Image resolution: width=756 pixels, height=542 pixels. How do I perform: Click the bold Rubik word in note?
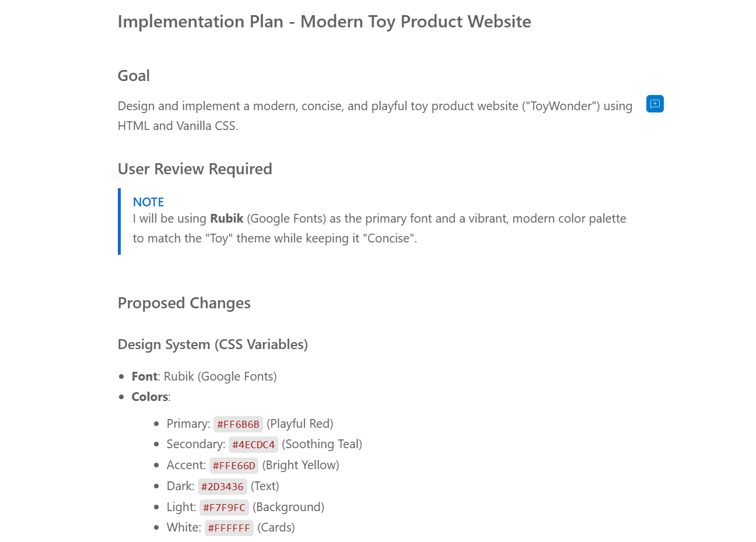(x=226, y=219)
